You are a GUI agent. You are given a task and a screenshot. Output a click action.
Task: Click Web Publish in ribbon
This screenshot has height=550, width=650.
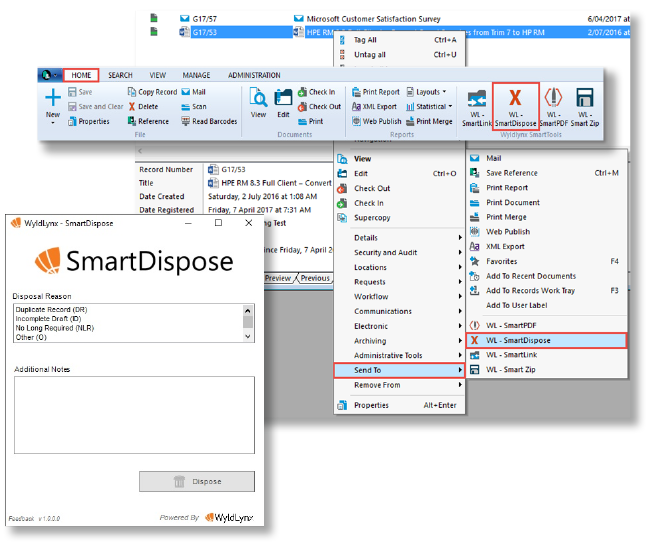tap(376, 121)
